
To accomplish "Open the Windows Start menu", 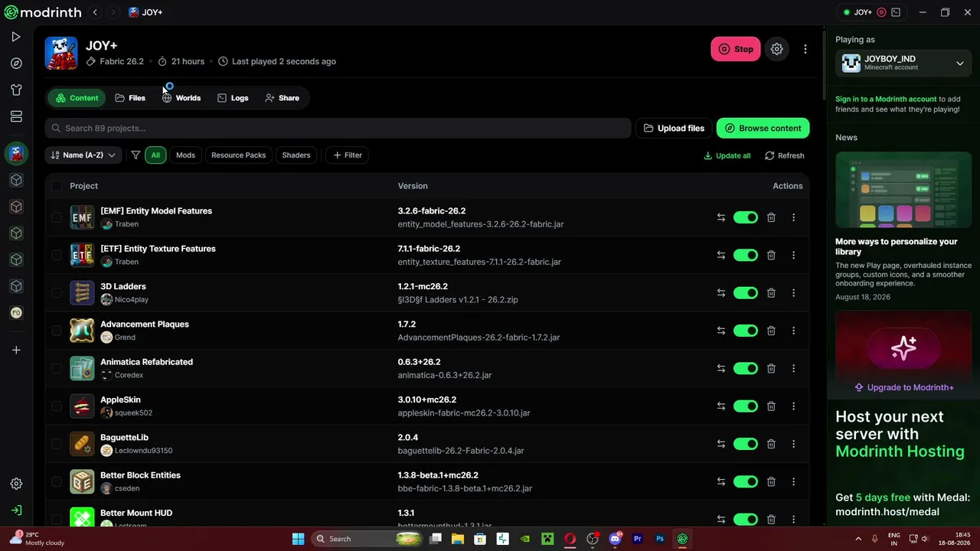I will click(x=299, y=539).
